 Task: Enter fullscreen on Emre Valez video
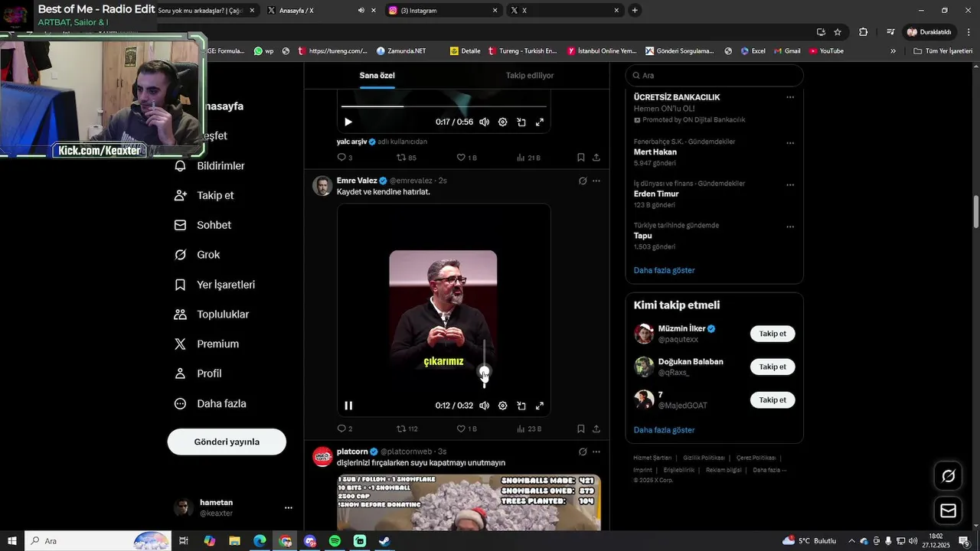point(540,406)
